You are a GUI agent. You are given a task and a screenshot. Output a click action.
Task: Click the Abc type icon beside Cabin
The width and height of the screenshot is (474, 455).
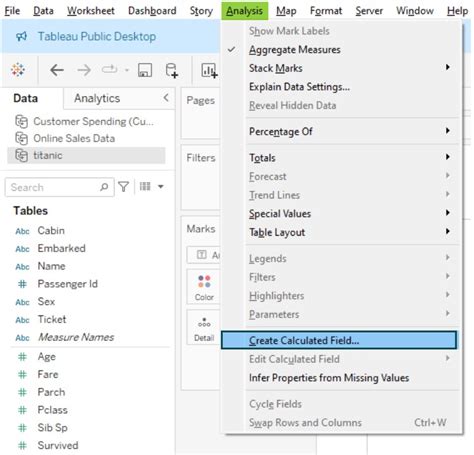[x=22, y=231]
